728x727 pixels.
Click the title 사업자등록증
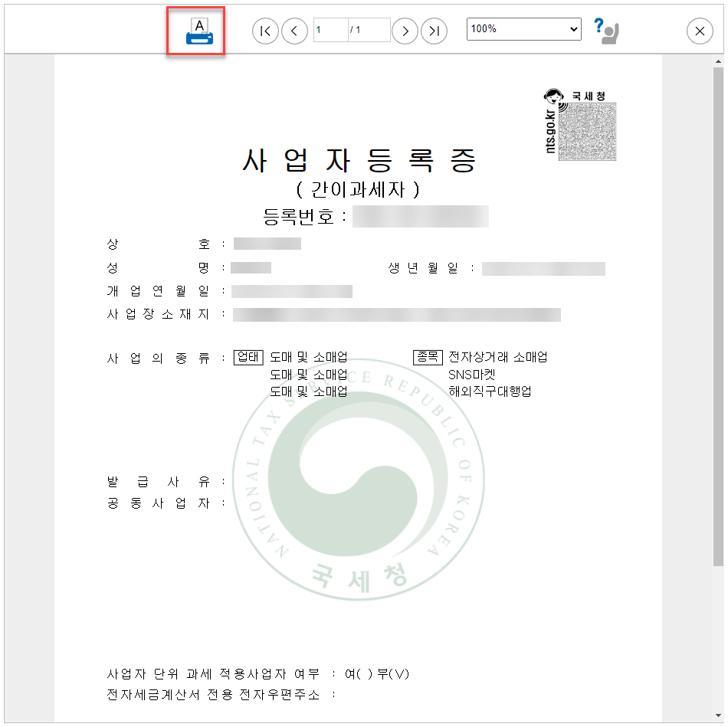click(x=359, y=161)
